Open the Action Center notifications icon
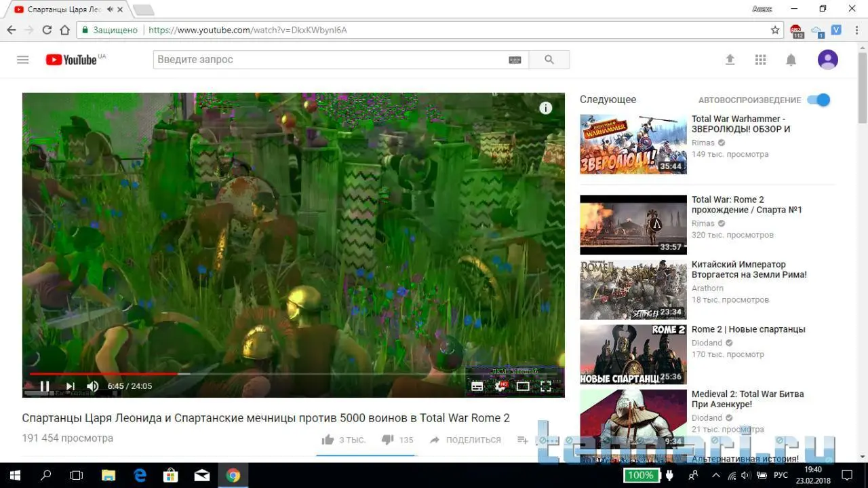The image size is (868, 488). 848,475
